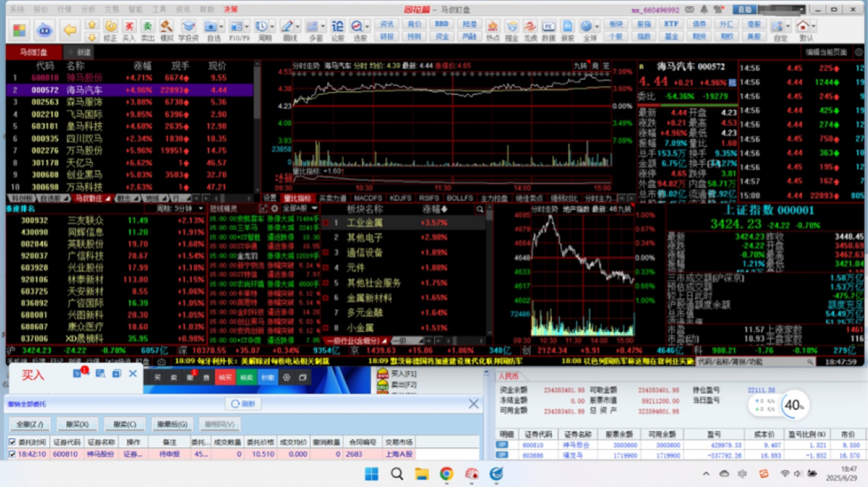Select the KDJFS indicator tab
This screenshot has width=868, height=487.
point(400,198)
